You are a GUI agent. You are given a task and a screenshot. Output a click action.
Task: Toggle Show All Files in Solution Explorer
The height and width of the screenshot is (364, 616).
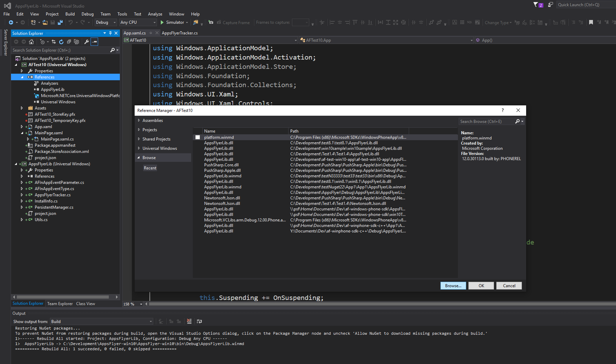(x=76, y=42)
